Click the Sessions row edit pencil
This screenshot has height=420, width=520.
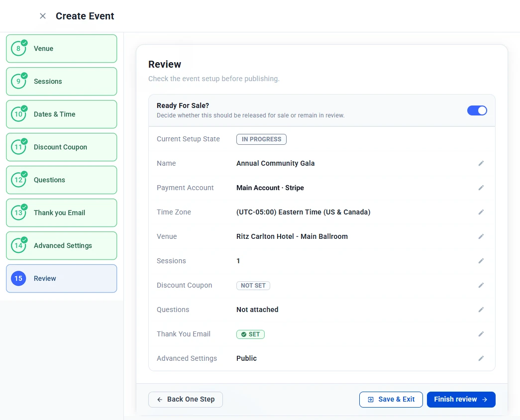click(481, 261)
